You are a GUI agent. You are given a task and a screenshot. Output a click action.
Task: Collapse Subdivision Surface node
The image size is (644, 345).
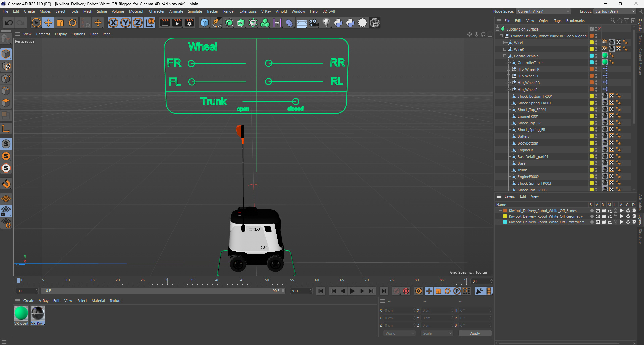point(498,29)
